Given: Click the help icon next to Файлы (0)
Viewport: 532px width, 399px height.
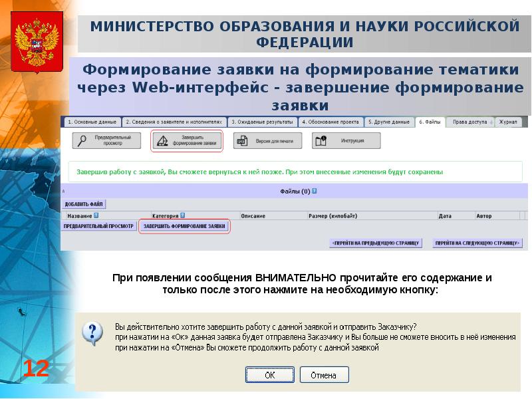Looking at the screenshot, I should click(x=314, y=191).
